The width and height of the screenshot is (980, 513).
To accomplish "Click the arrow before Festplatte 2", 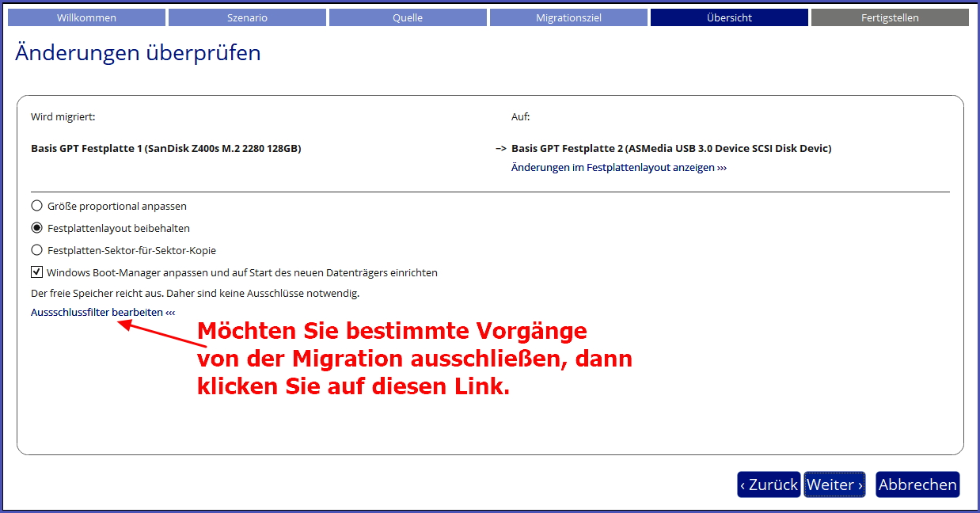I will pyautogui.click(x=500, y=148).
